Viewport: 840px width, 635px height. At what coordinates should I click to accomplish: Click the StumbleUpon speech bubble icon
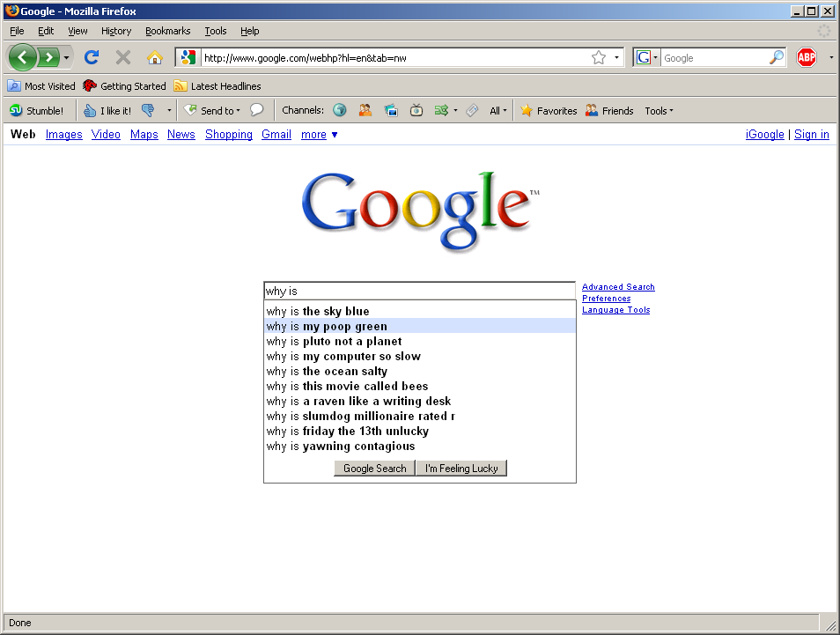[256, 111]
